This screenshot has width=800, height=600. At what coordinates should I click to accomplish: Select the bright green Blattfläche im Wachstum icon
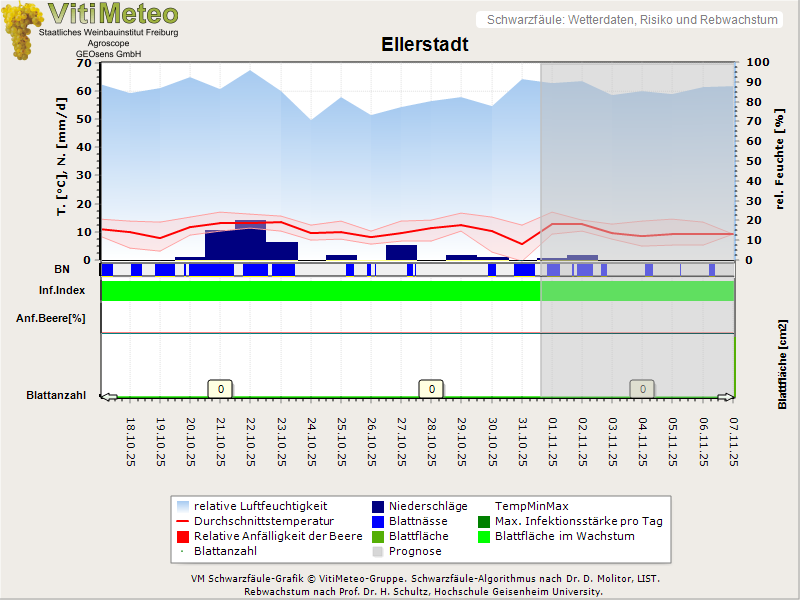(484, 537)
